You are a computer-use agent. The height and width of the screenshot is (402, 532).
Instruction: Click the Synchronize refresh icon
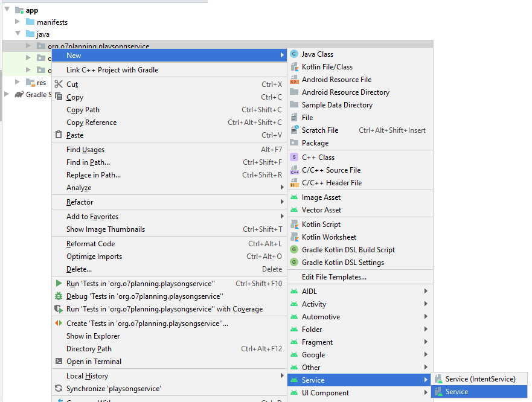[59, 388]
